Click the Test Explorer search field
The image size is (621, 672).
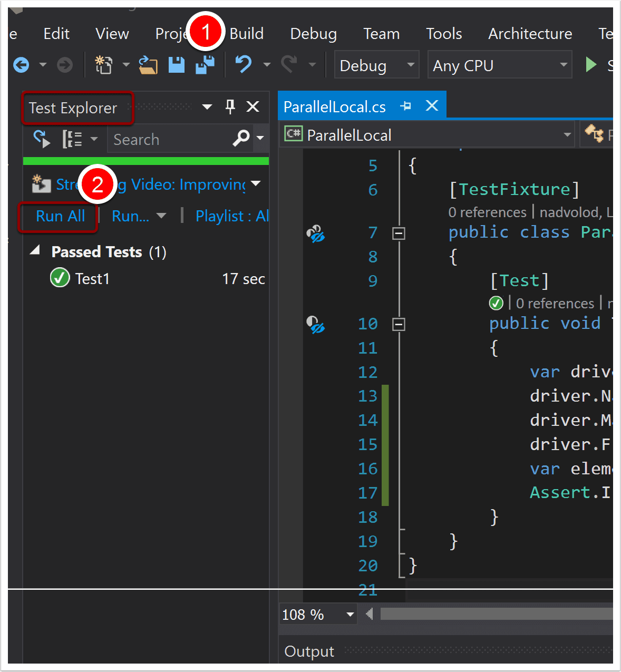pos(169,140)
